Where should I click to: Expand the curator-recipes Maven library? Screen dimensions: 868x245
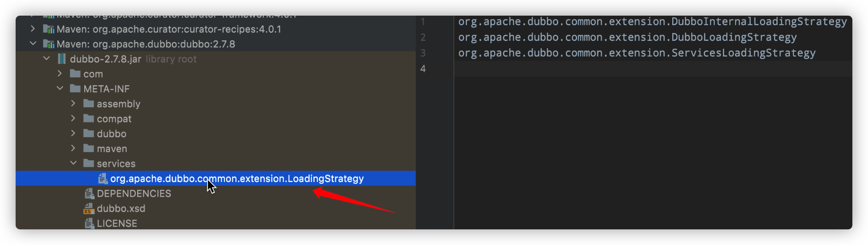click(33, 29)
